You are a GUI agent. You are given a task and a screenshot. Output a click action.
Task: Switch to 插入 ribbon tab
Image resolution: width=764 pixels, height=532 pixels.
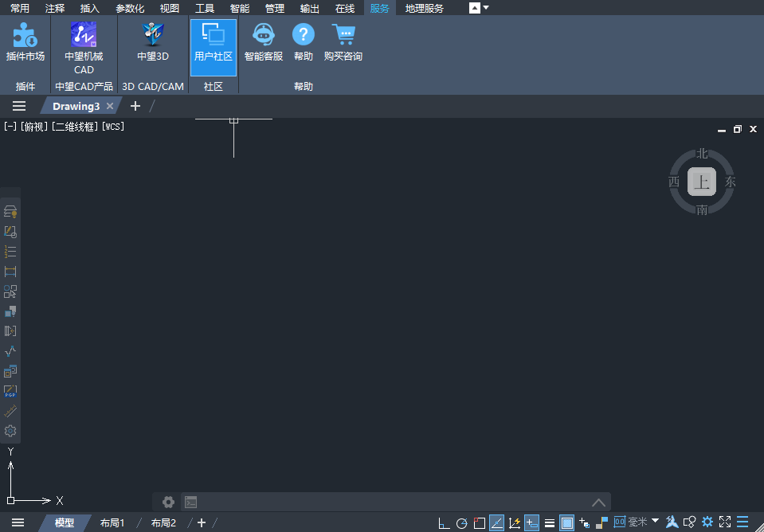click(x=90, y=8)
